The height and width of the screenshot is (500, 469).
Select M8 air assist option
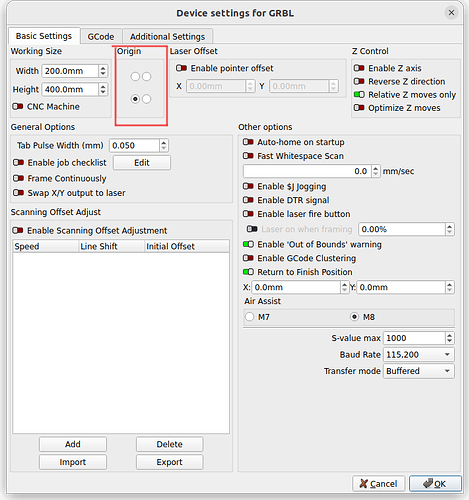tap(354, 317)
